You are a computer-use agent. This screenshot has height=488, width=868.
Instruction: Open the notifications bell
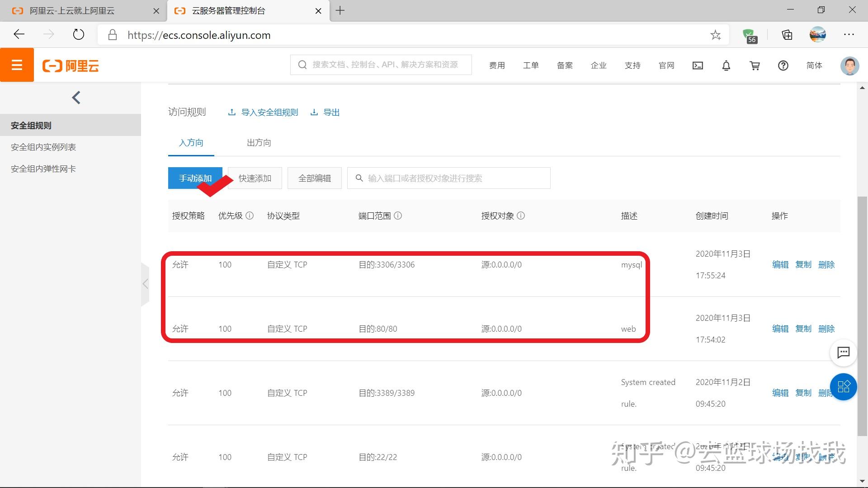click(726, 66)
